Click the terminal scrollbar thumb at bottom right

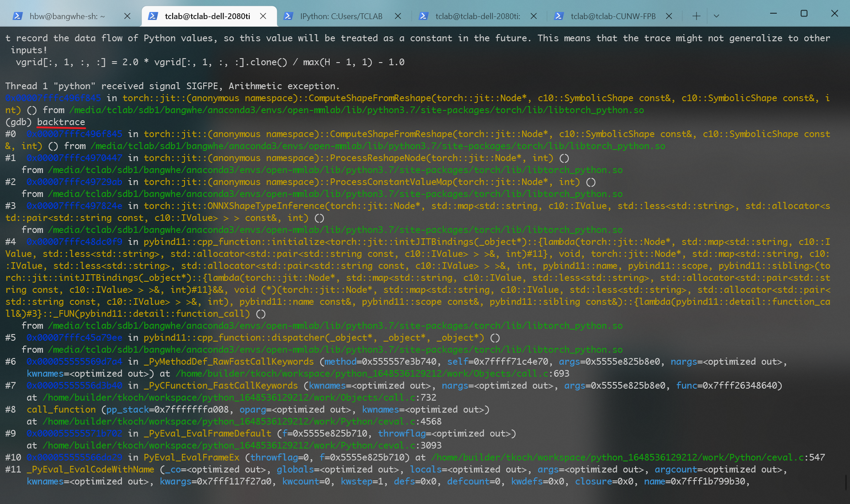click(847, 482)
